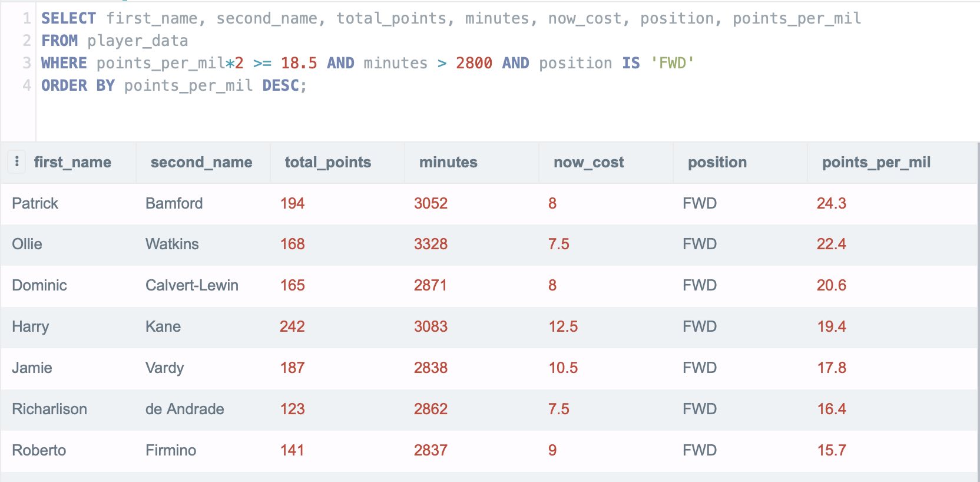Select the Bamford cell in results

(174, 203)
